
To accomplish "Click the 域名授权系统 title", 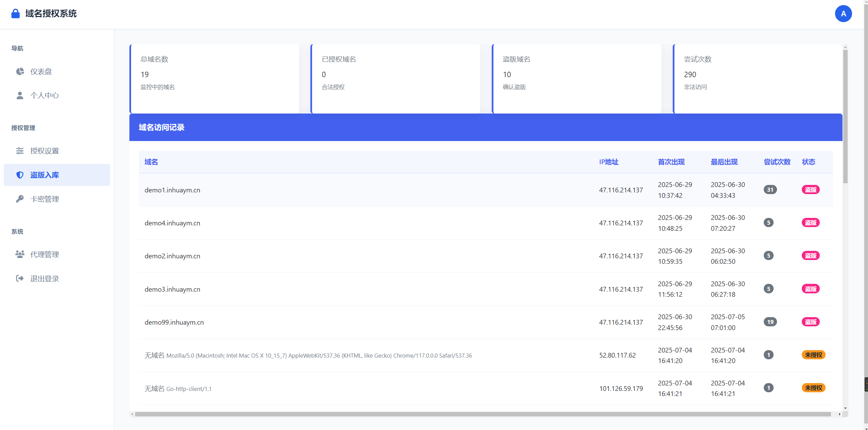I will (51, 14).
